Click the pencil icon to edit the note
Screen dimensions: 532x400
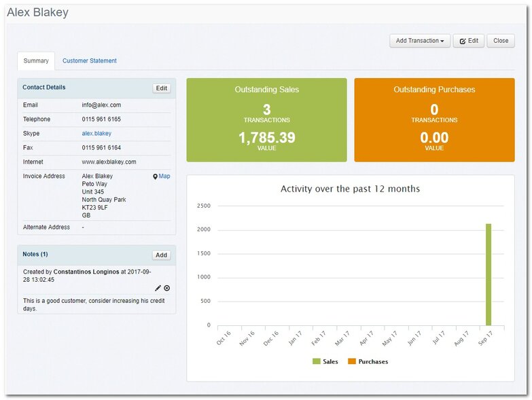(x=158, y=288)
